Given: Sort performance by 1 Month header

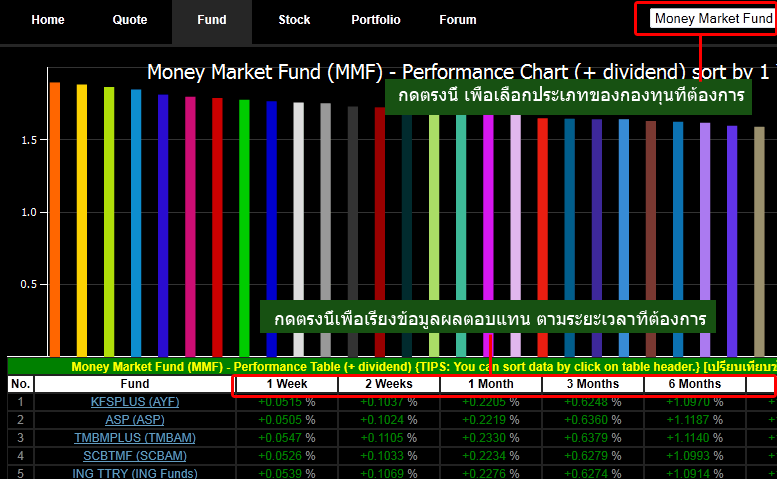Looking at the screenshot, I should click(490, 384).
